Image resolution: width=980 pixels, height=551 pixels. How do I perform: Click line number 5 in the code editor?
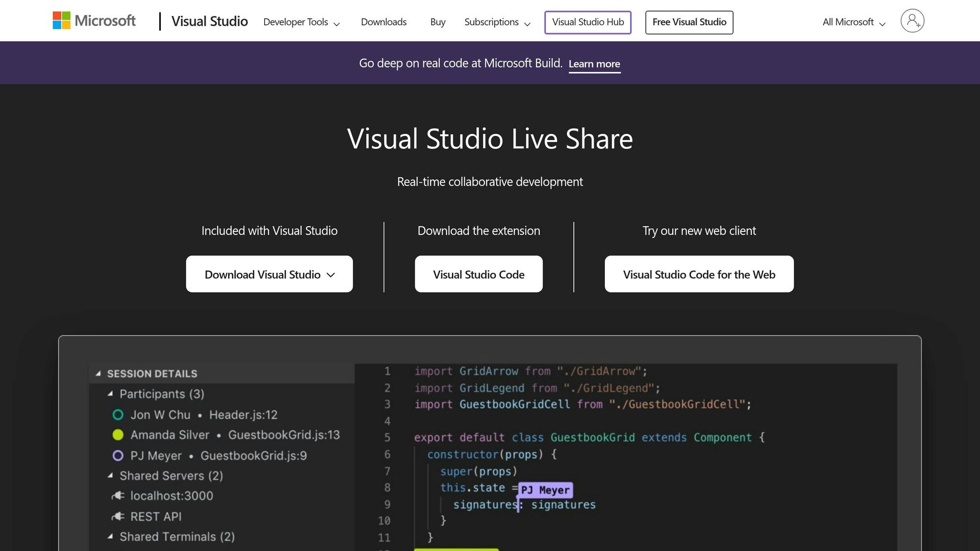point(387,438)
